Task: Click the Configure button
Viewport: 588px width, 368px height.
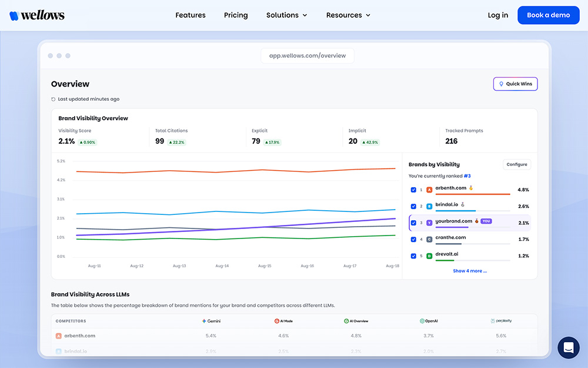Action: tap(517, 164)
